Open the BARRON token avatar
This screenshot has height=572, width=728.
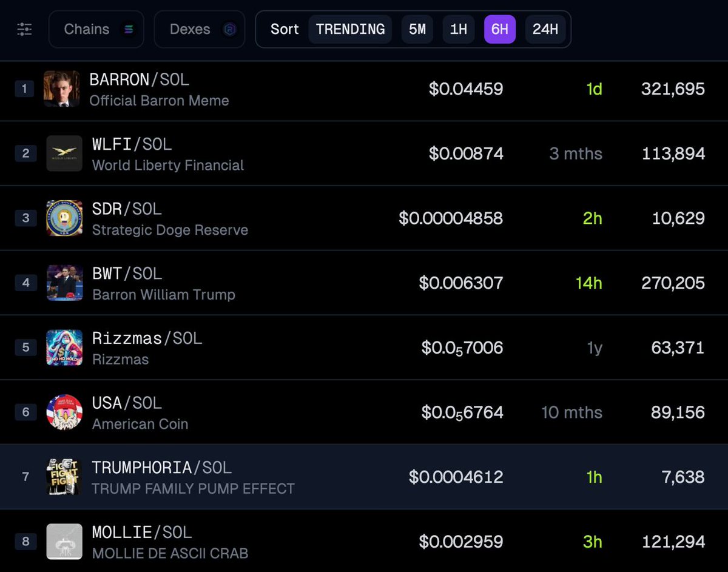tap(61, 89)
